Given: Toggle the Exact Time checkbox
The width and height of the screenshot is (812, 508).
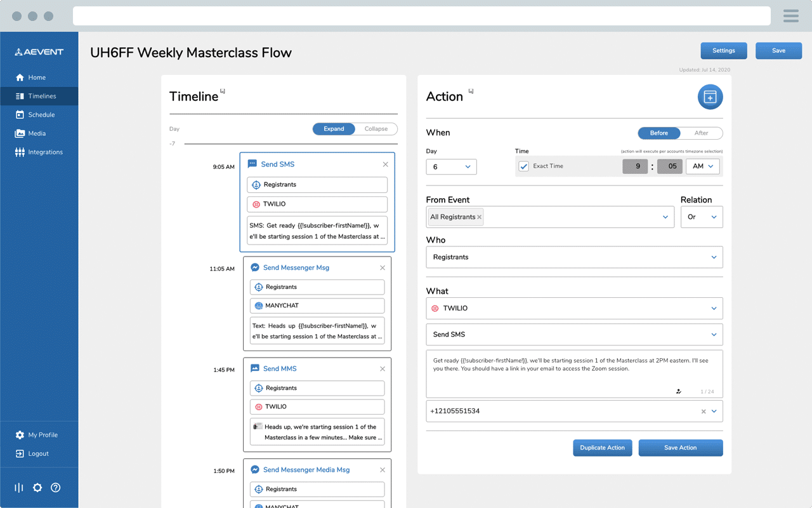Looking at the screenshot, I should pyautogui.click(x=523, y=166).
